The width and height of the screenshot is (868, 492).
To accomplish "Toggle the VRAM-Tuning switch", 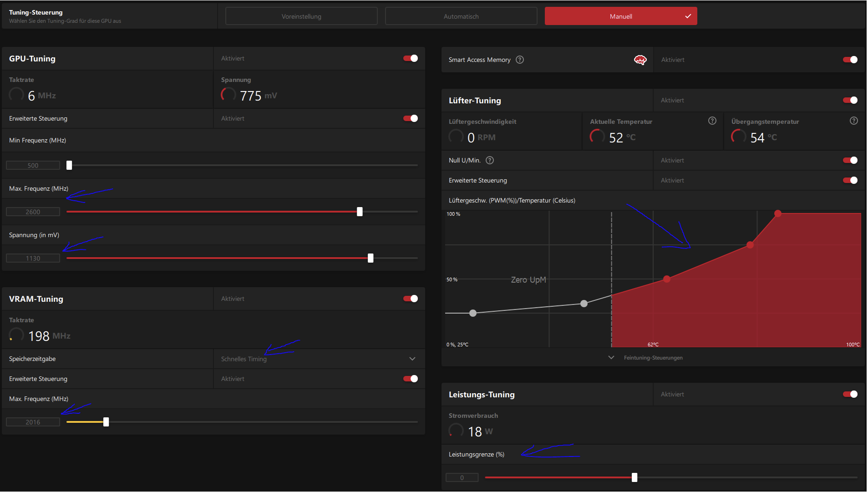I will click(x=411, y=299).
